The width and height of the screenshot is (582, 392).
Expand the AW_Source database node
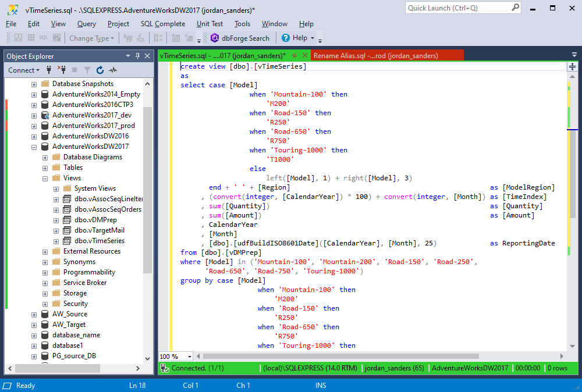pos(34,315)
